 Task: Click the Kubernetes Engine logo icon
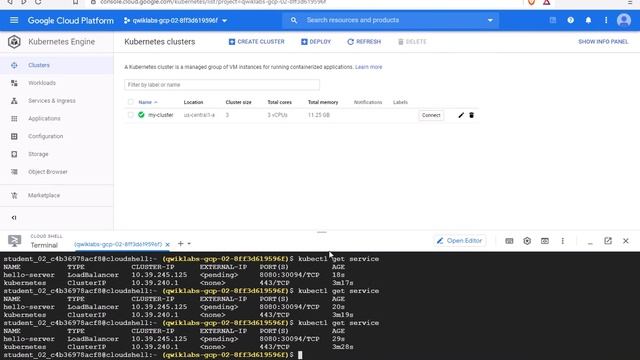pyautogui.click(x=14, y=42)
